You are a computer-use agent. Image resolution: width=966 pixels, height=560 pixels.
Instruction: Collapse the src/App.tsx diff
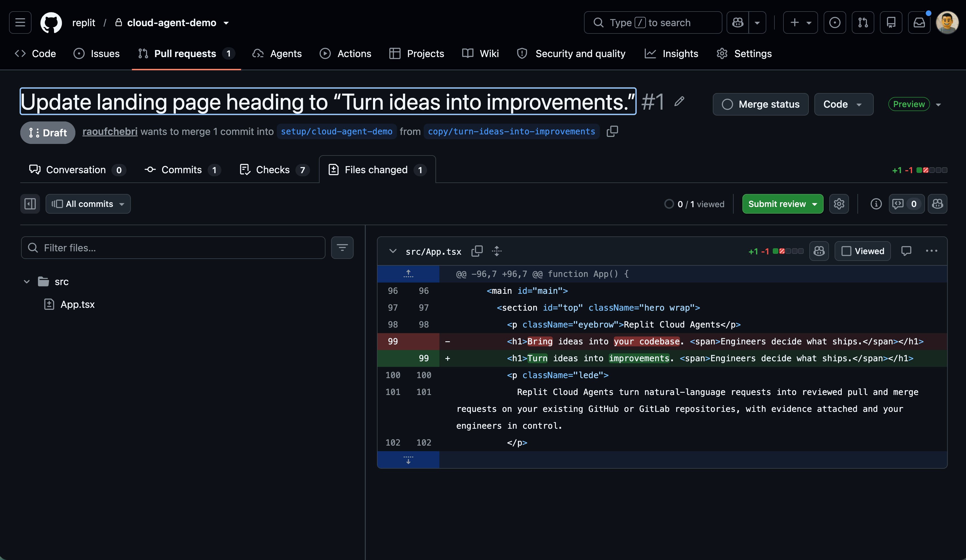(392, 251)
